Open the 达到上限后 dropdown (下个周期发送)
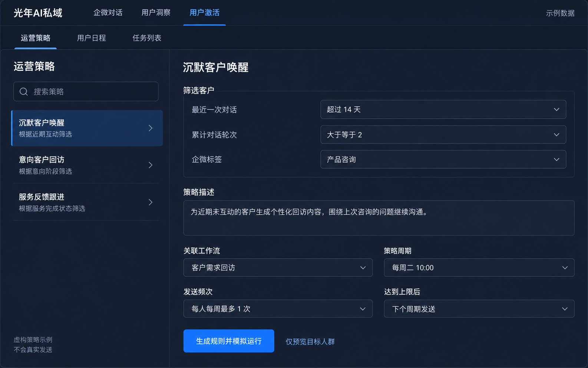This screenshot has height=368, width=588. pyautogui.click(x=479, y=309)
